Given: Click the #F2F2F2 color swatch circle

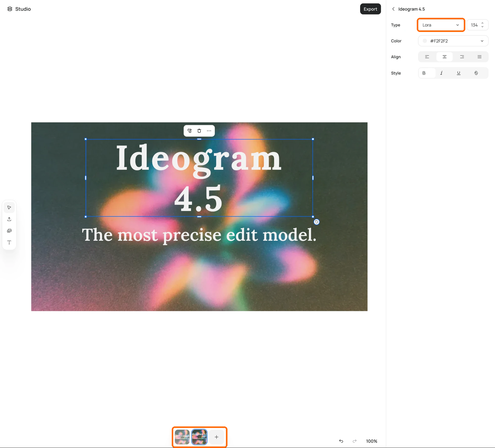Looking at the screenshot, I should click(x=425, y=41).
